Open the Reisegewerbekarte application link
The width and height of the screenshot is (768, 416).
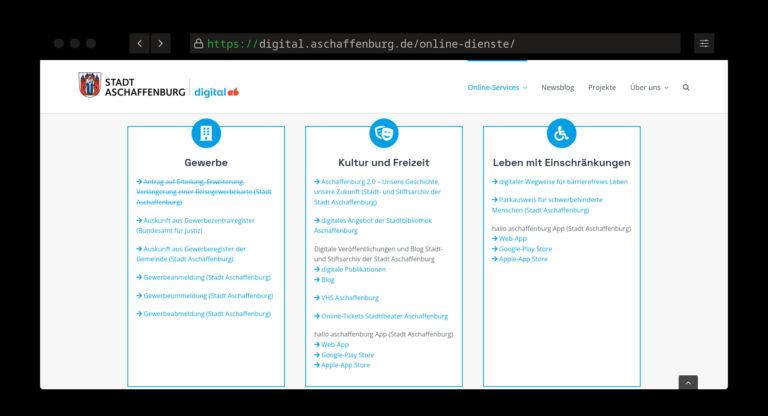click(204, 192)
